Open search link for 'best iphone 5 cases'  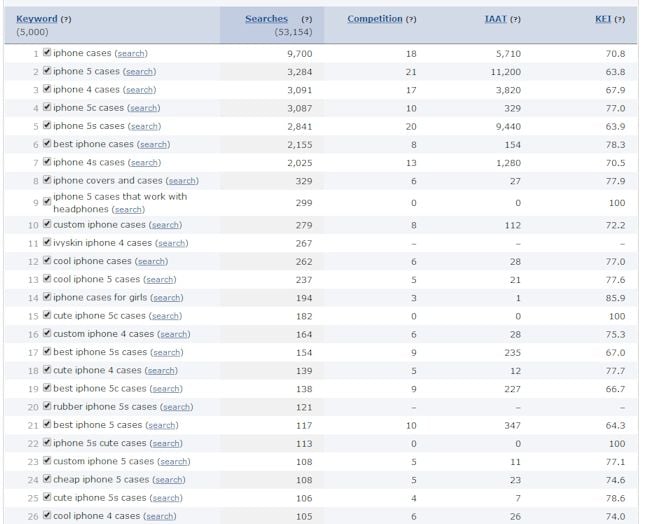162,426
